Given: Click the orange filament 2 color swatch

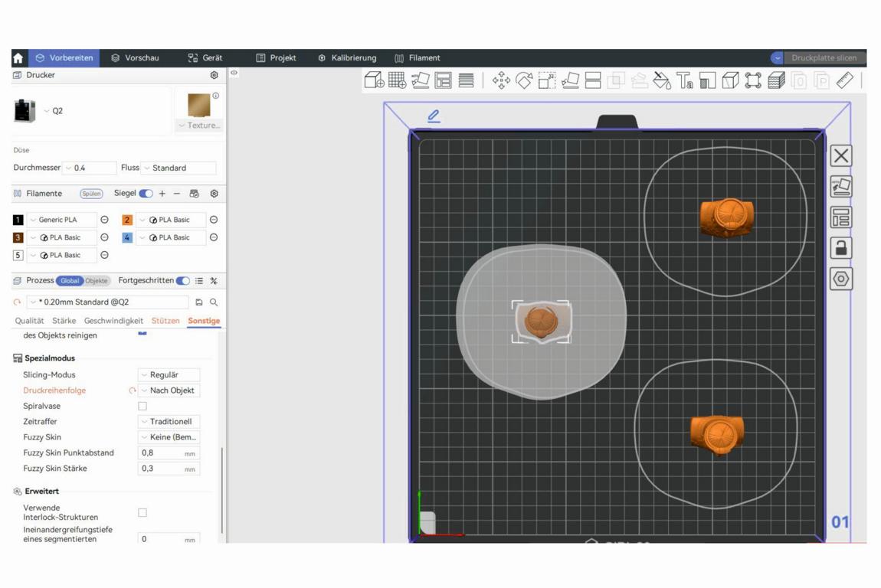Looking at the screenshot, I should coord(127,220).
